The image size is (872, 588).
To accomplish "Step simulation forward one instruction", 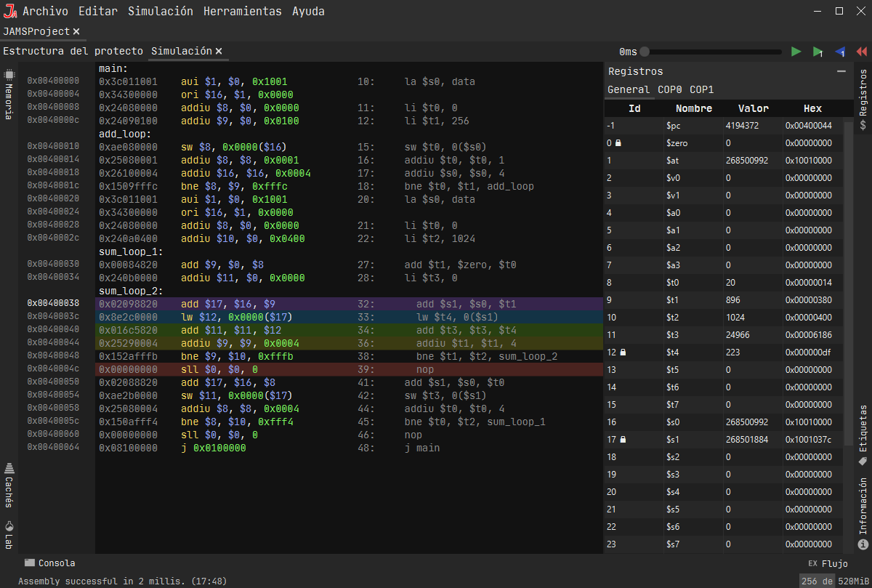I will point(817,52).
